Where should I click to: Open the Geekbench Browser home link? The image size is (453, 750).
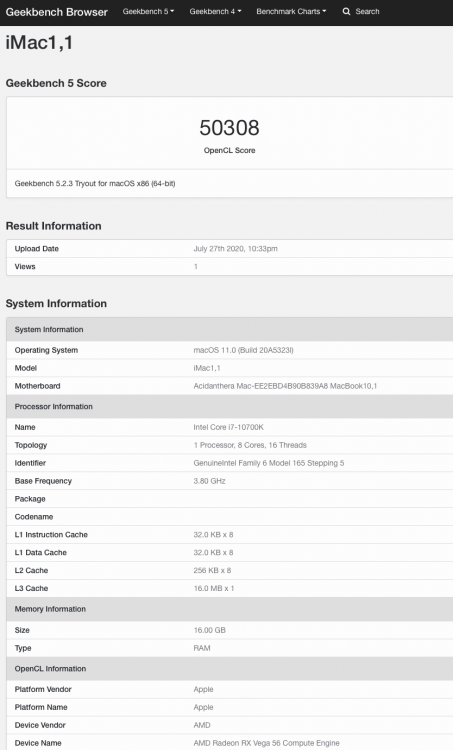[56, 12]
